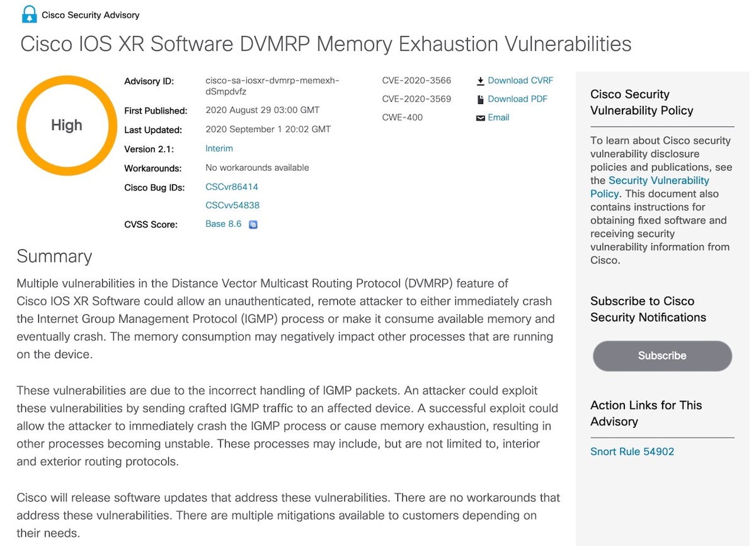Click the Last Updated label
Screen dimensions: 756x546
153,130
